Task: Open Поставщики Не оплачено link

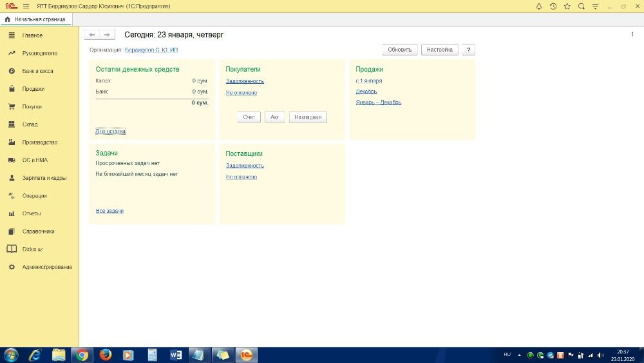Action: pyautogui.click(x=241, y=177)
